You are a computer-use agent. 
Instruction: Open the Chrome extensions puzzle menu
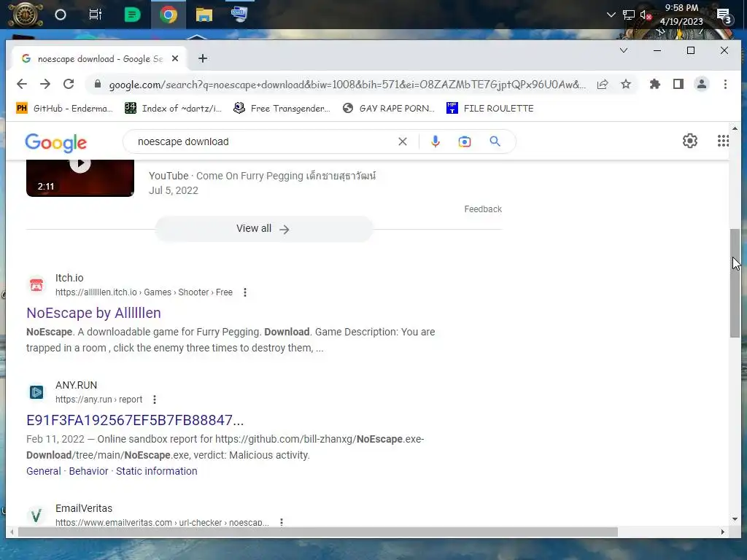pyautogui.click(x=655, y=85)
